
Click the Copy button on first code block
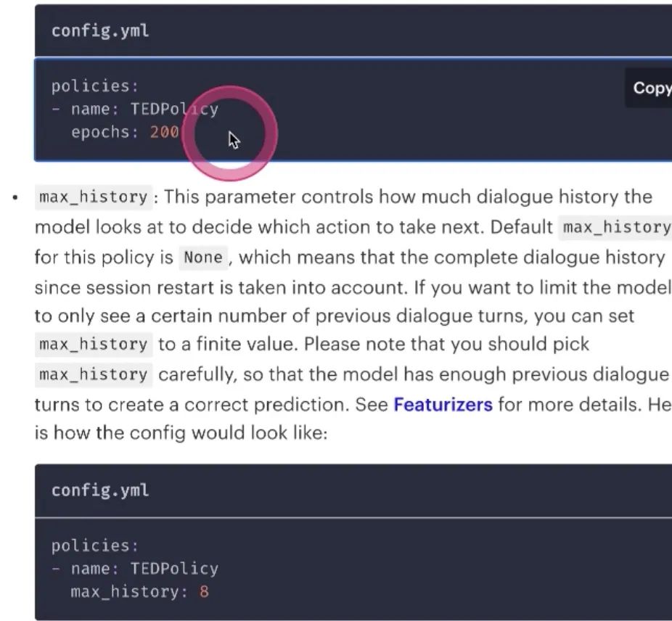[x=649, y=88]
